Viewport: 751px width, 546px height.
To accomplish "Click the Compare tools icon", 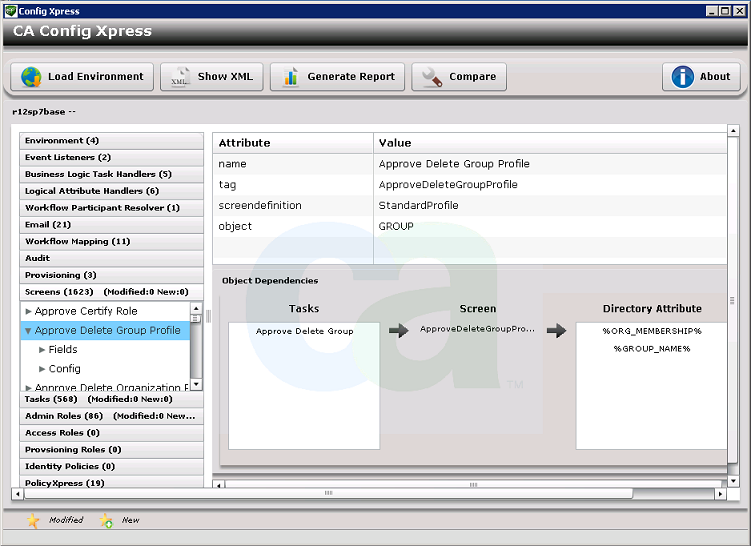I will tap(432, 77).
